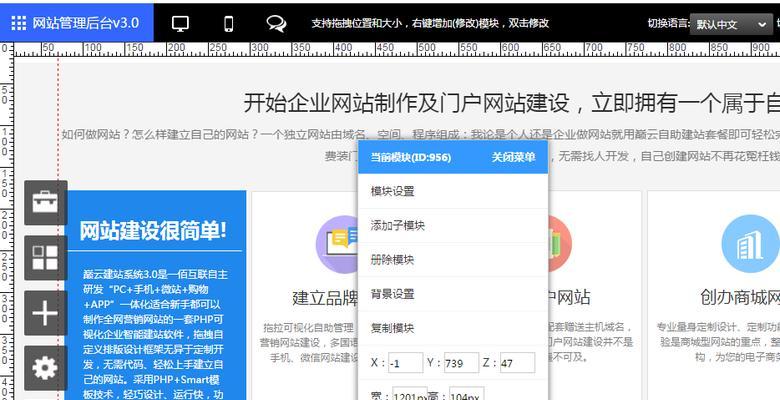Click the X position input field
Image resolution: width=780 pixels, height=400 pixels.
[x=405, y=363]
